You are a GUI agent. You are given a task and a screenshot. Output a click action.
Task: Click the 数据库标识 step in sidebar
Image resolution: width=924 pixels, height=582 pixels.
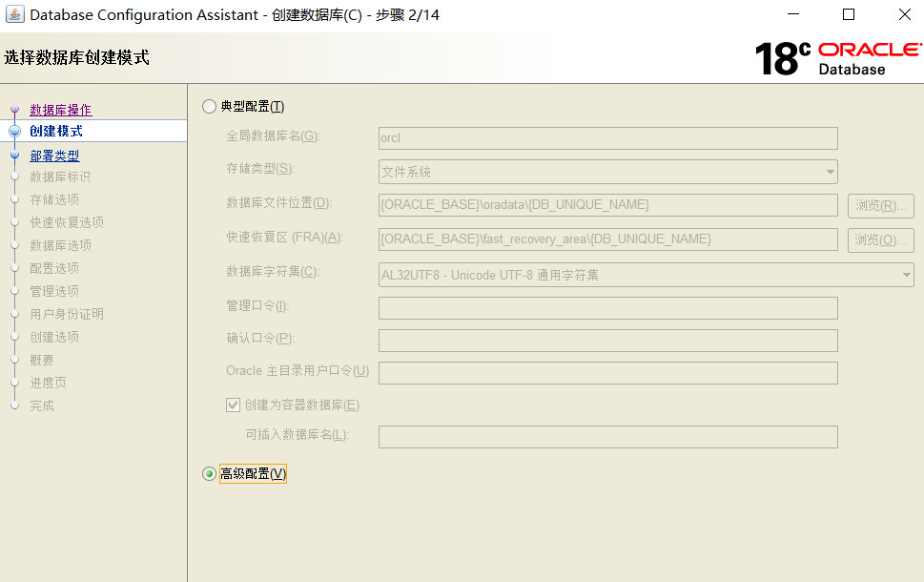tap(60, 177)
